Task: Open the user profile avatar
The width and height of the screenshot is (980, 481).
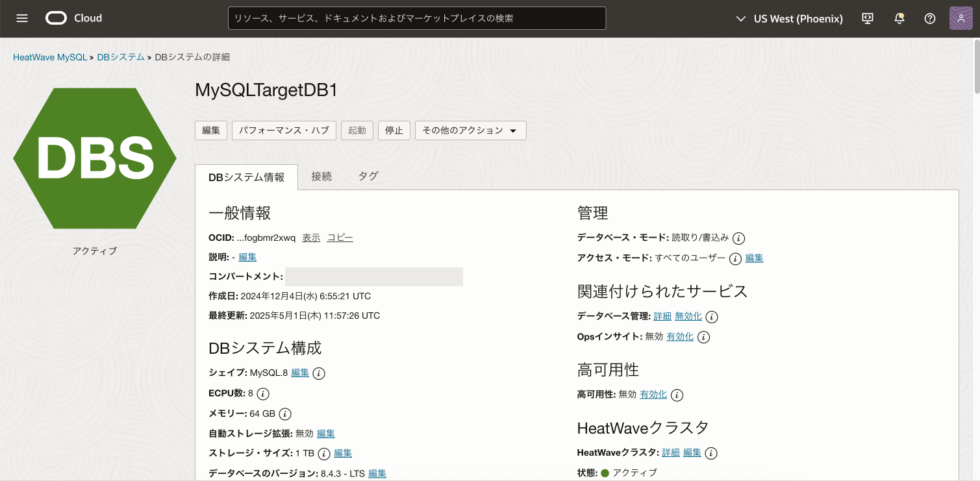Action: pyautogui.click(x=961, y=18)
